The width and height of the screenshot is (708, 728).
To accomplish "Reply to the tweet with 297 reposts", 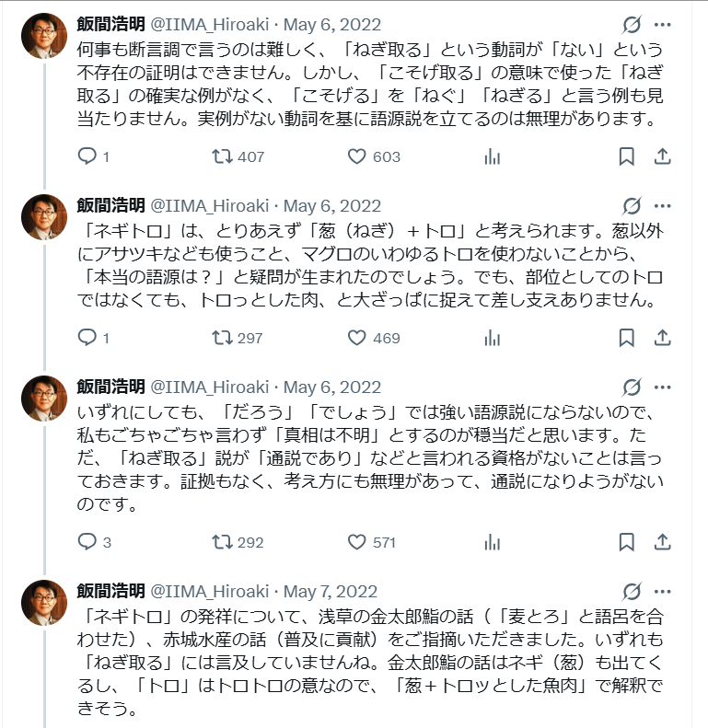I will click(87, 338).
